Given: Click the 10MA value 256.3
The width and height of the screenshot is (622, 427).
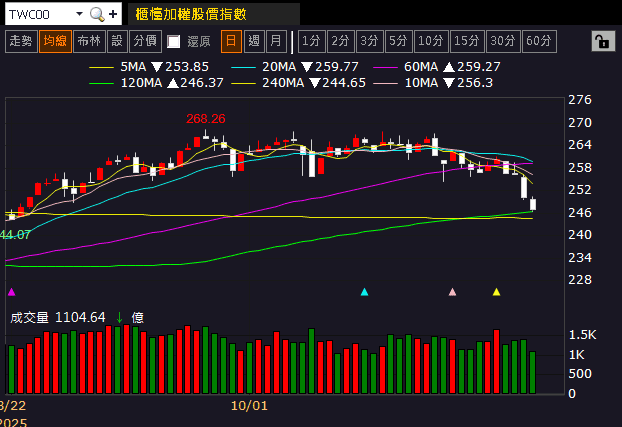Looking at the screenshot, I should pyautogui.click(x=475, y=83).
